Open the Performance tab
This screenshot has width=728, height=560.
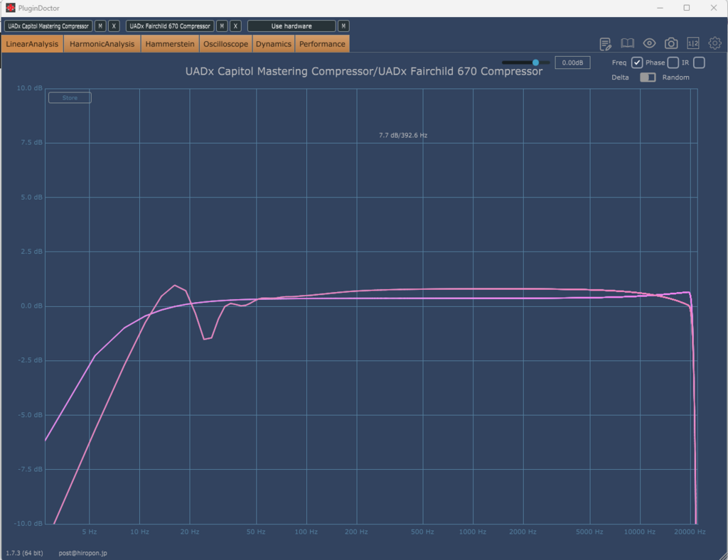322,44
